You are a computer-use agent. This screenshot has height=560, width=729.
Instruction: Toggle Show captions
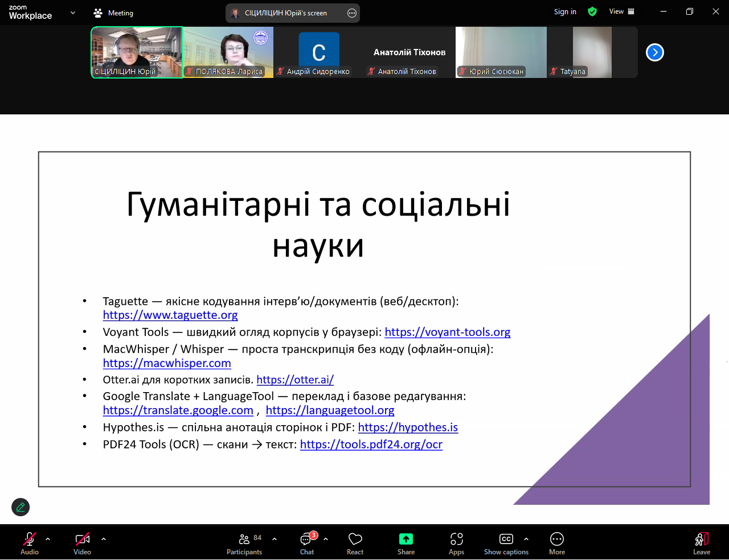pyautogui.click(x=506, y=543)
